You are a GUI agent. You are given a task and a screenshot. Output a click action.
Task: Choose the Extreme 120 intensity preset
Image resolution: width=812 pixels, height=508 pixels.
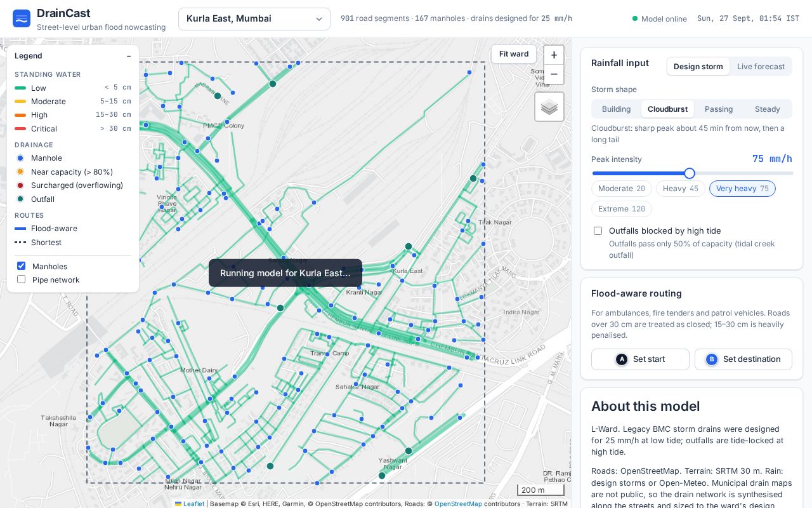(622, 209)
